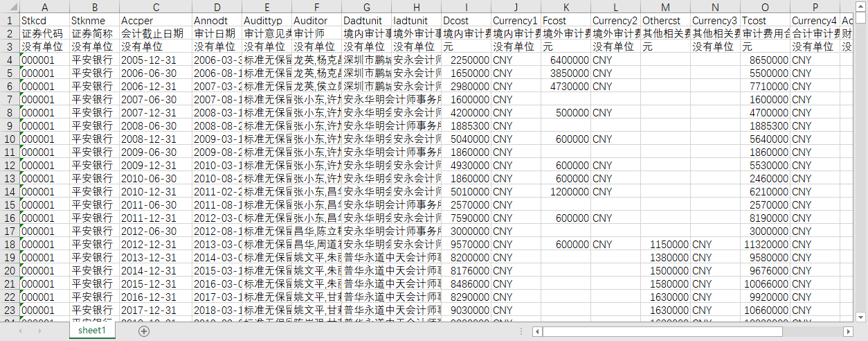Select column C header
868x341 pixels.
156,7
